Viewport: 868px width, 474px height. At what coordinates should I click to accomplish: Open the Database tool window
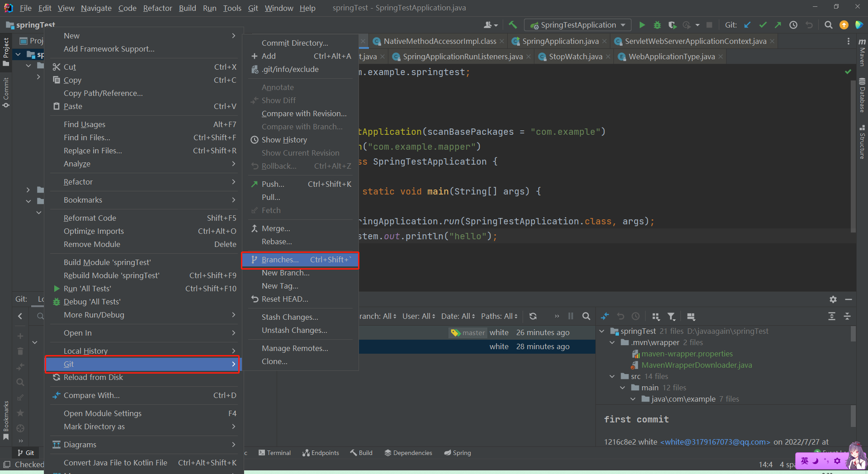tap(862, 95)
